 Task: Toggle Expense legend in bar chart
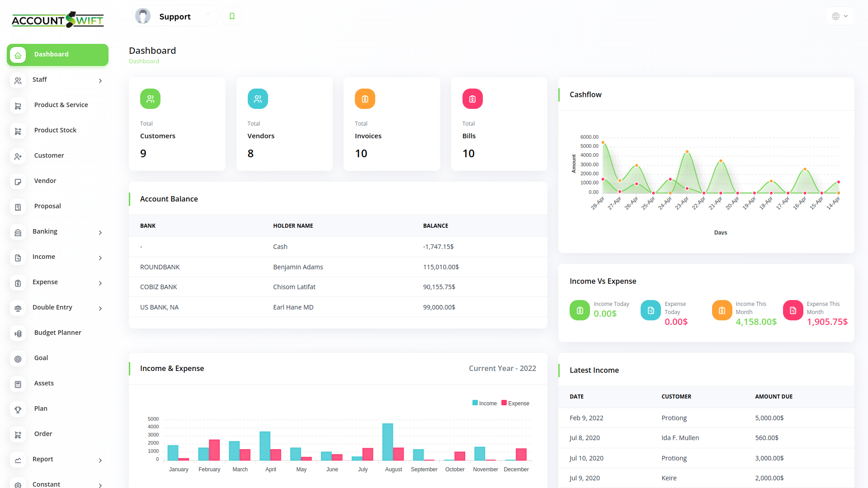[x=515, y=403]
